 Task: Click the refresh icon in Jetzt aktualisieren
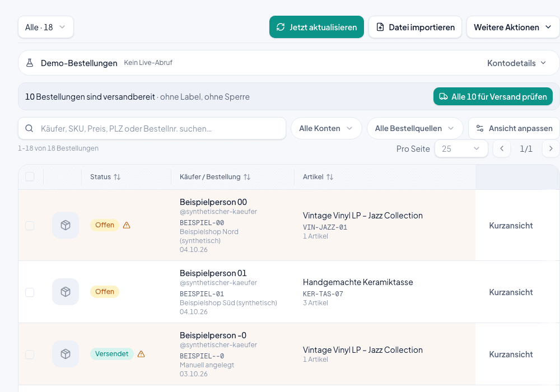(x=281, y=27)
